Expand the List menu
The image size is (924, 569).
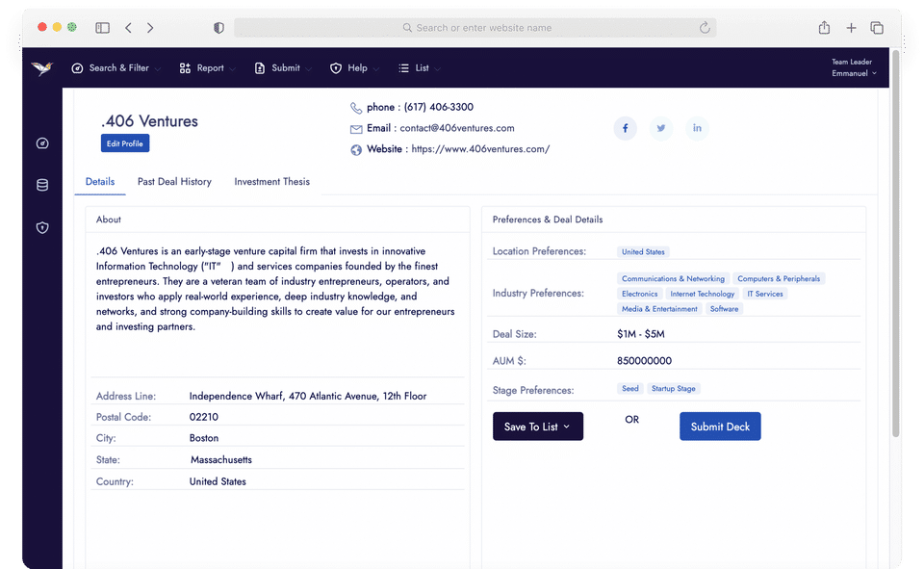point(419,68)
